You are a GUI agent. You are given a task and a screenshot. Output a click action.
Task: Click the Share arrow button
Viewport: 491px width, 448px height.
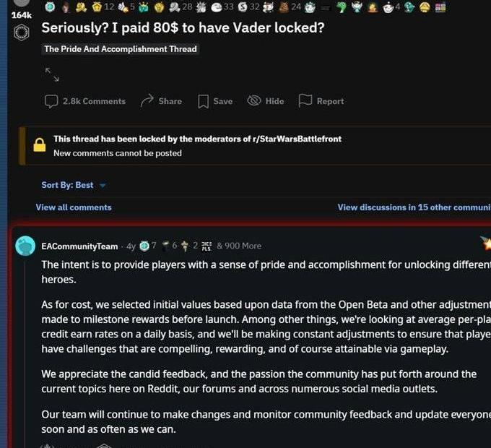[161, 101]
